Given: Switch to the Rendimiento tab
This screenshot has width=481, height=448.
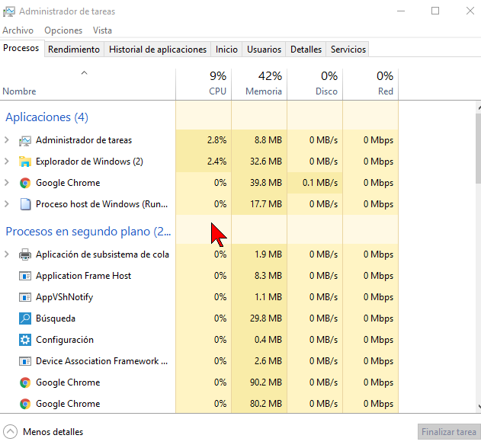Looking at the screenshot, I should (74, 50).
